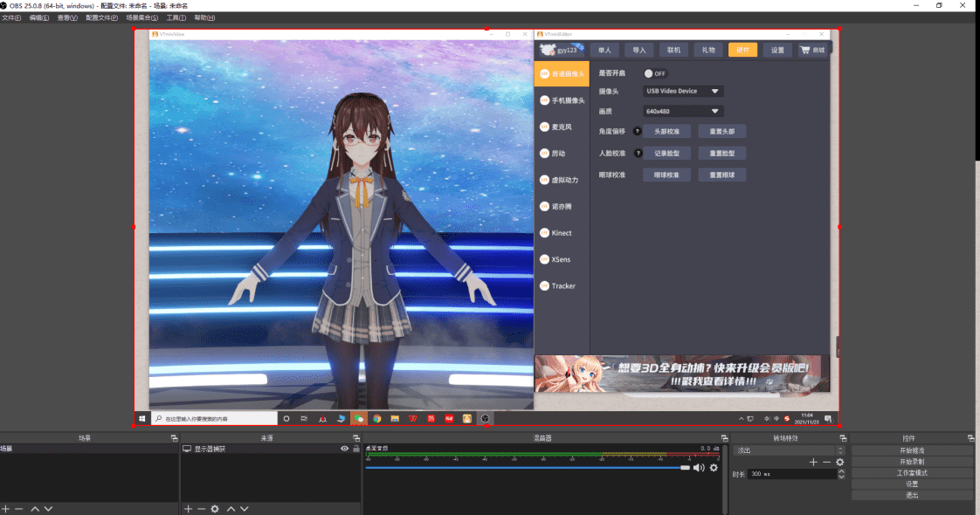
Task: Open the 查看(V) menu
Action: [x=67, y=17]
